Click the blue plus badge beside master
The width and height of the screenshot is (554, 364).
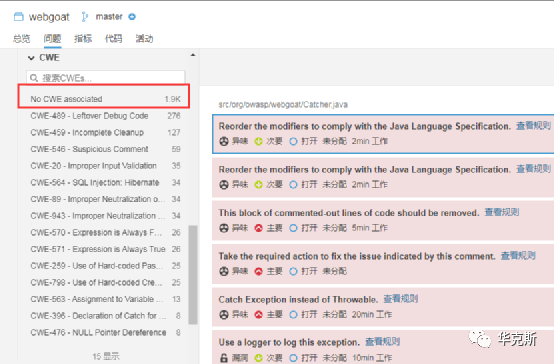tap(132, 17)
